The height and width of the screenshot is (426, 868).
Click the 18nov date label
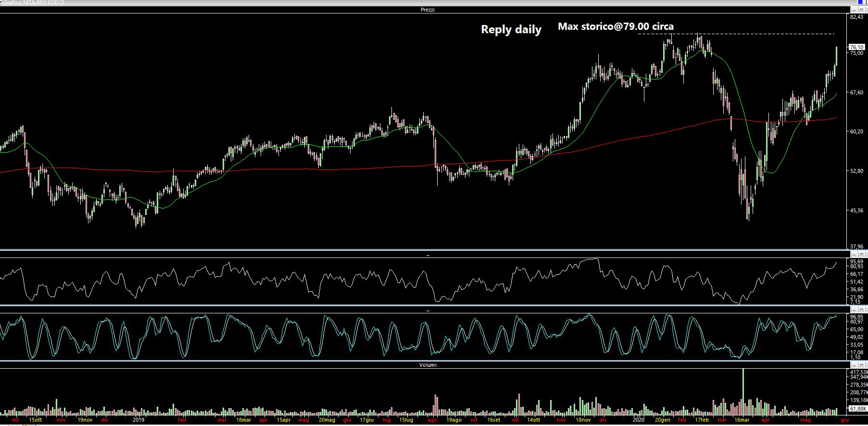coord(583,420)
